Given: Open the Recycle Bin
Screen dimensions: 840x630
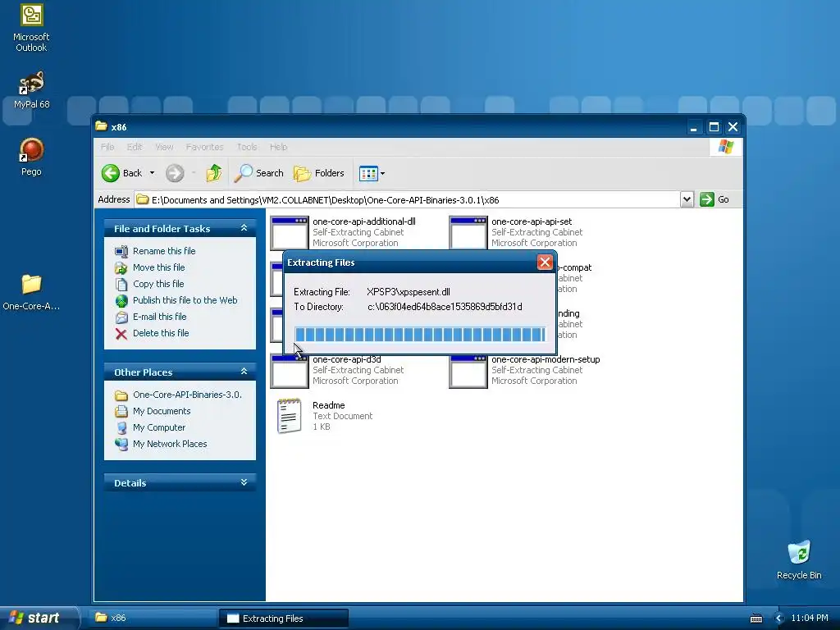Looking at the screenshot, I should point(799,559).
